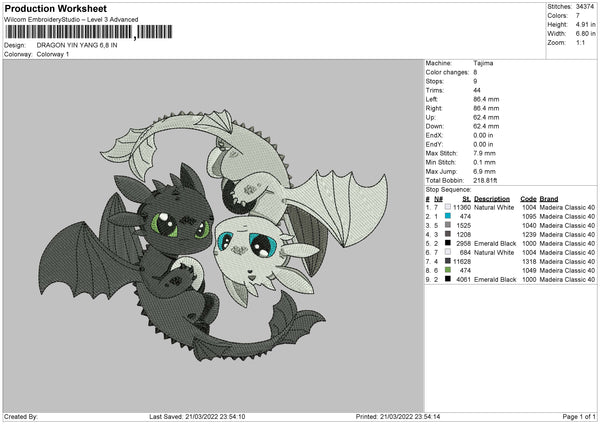This screenshot has width=600, height=424.
Task: Select the green swatch with code 1049
Action: (x=448, y=270)
